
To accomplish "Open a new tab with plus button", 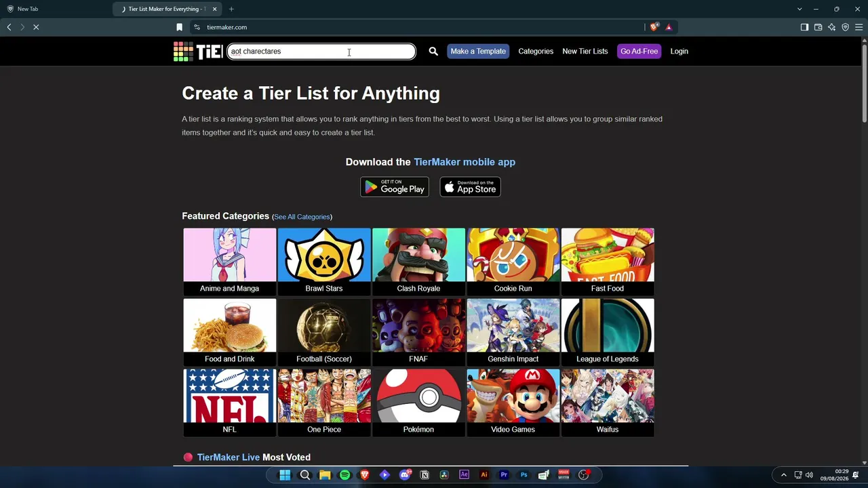I will pos(231,9).
